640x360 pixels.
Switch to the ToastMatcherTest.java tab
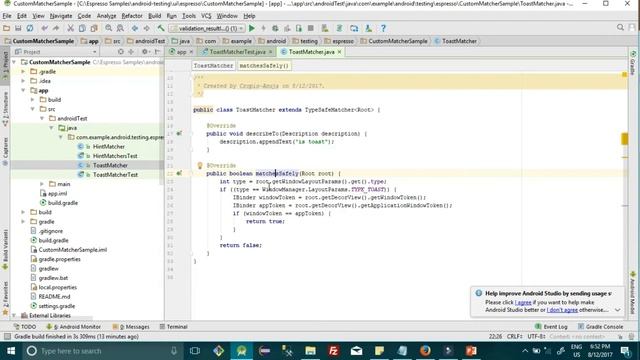click(237, 52)
